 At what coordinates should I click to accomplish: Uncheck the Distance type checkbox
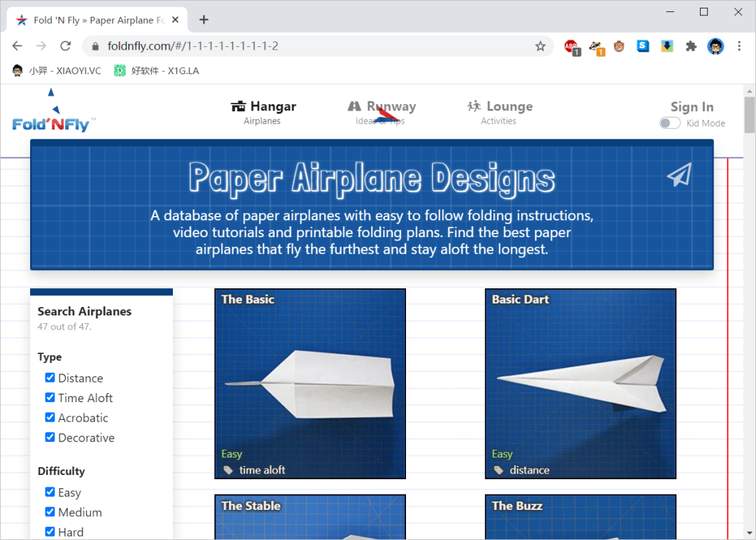(x=50, y=378)
